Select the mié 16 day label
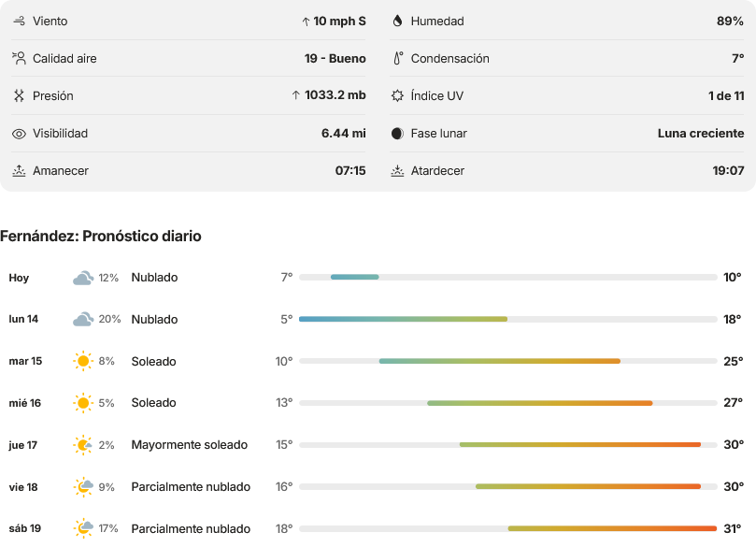Viewport: 756px width, 547px height. (x=25, y=403)
